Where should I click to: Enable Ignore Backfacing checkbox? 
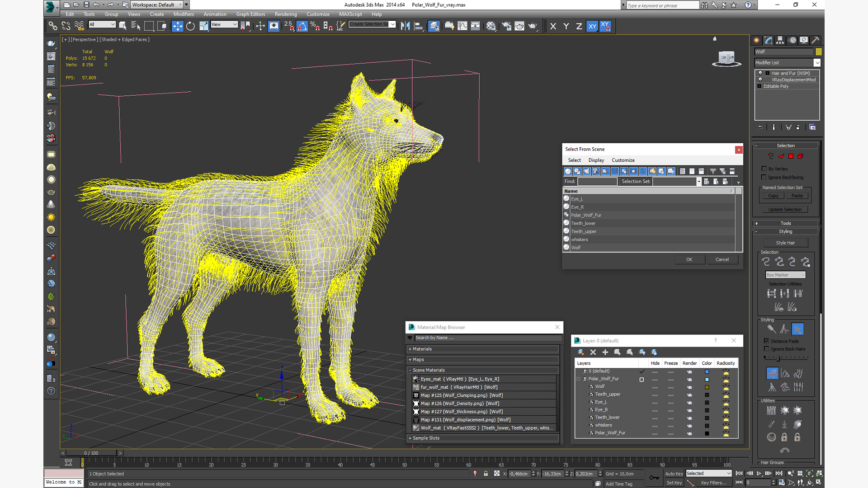pos(764,177)
